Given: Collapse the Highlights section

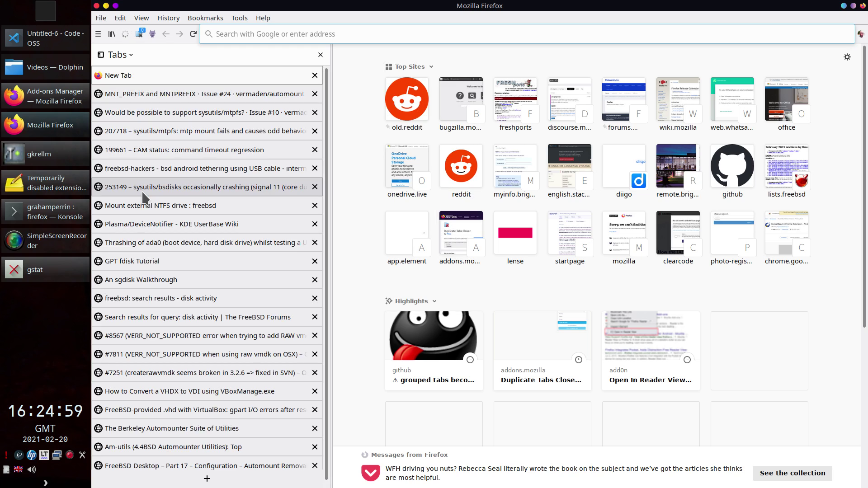Looking at the screenshot, I should tap(434, 301).
